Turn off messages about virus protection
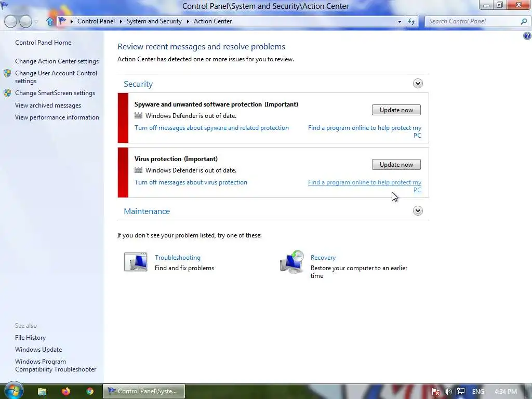This screenshot has height=399, width=532. (191, 182)
